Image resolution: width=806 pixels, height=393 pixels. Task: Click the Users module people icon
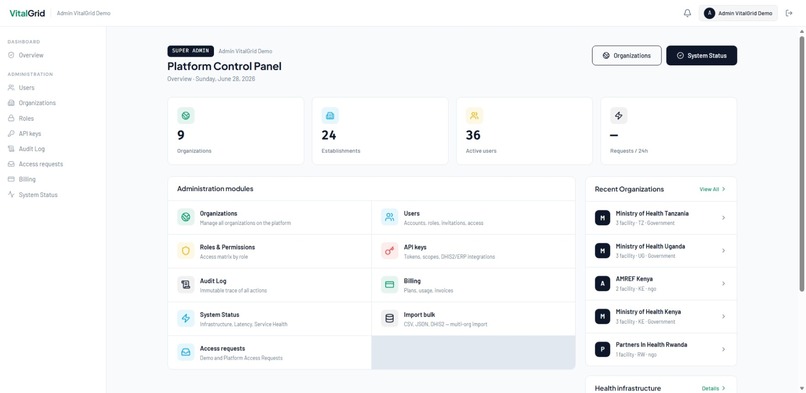[390, 217]
